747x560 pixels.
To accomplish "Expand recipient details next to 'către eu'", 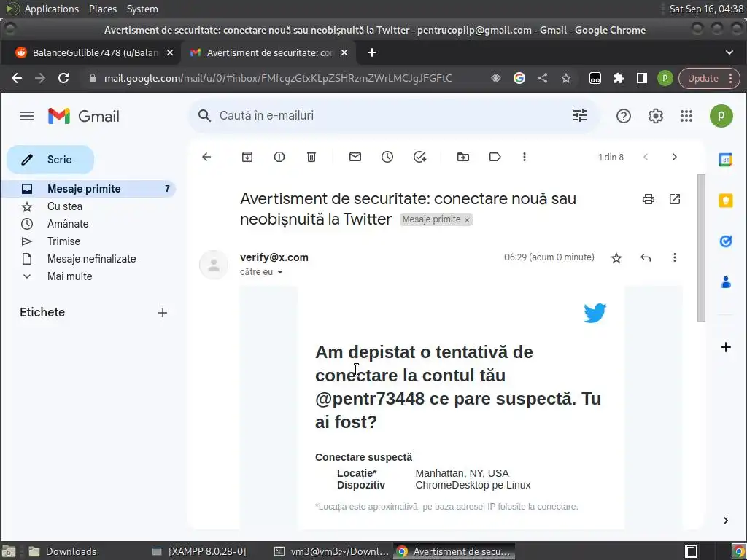I will click(x=280, y=272).
